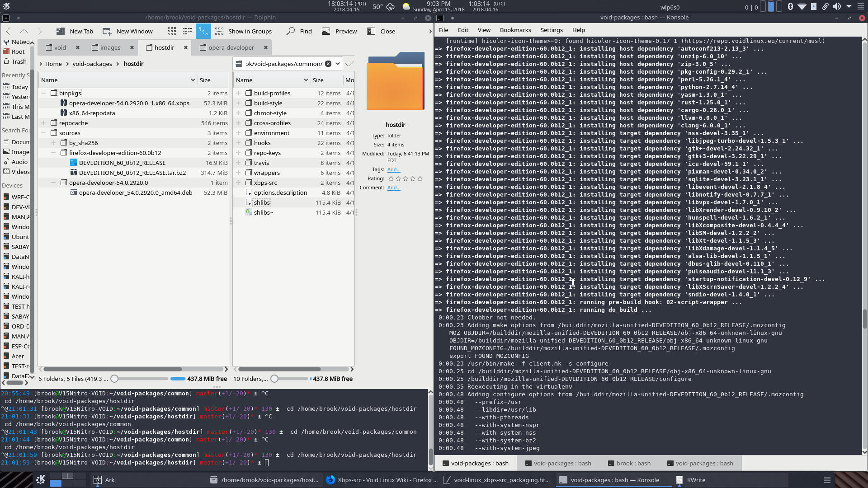Expand the repocache folder
This screenshot has height=488, width=868.
(x=43, y=123)
